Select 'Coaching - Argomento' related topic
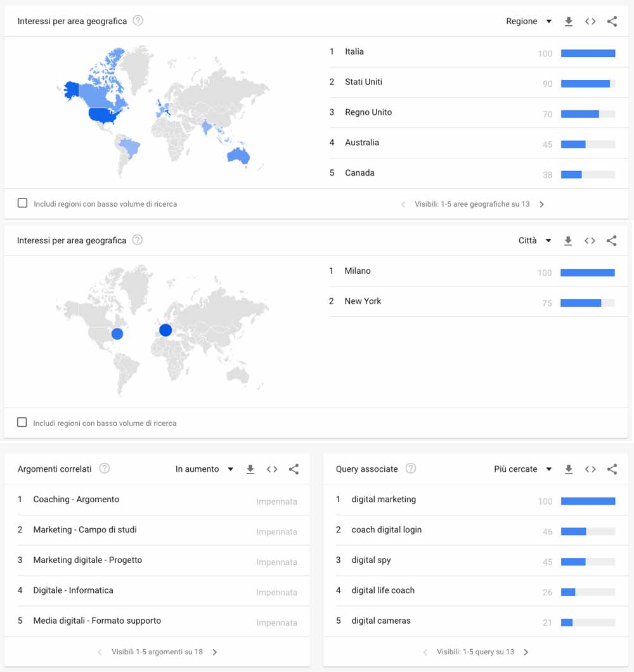This screenshot has width=634, height=672. (76, 500)
